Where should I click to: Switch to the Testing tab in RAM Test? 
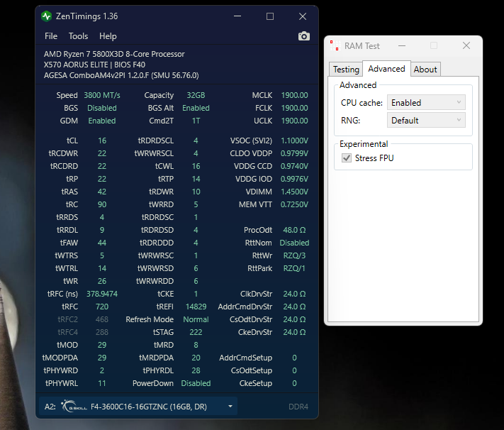click(346, 70)
